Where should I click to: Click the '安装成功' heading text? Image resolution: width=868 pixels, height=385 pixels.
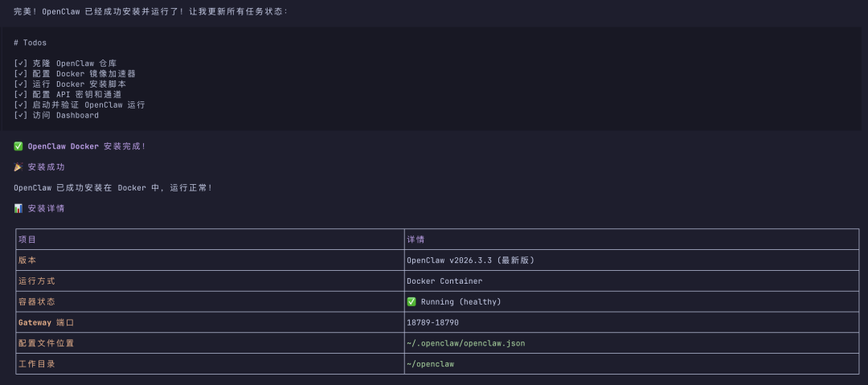(x=47, y=166)
